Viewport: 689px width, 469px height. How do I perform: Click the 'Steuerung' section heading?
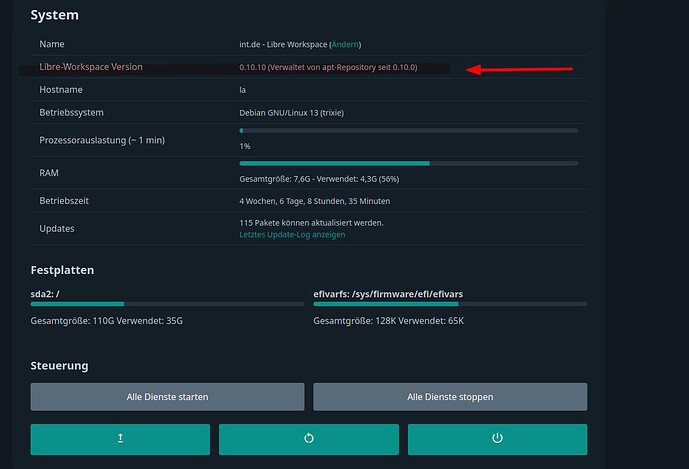[x=59, y=366]
